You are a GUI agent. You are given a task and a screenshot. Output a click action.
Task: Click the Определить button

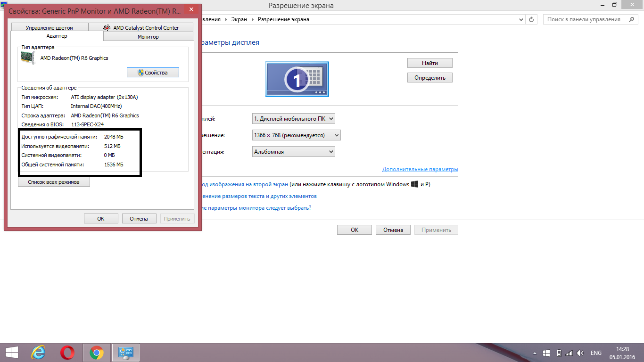point(430,78)
